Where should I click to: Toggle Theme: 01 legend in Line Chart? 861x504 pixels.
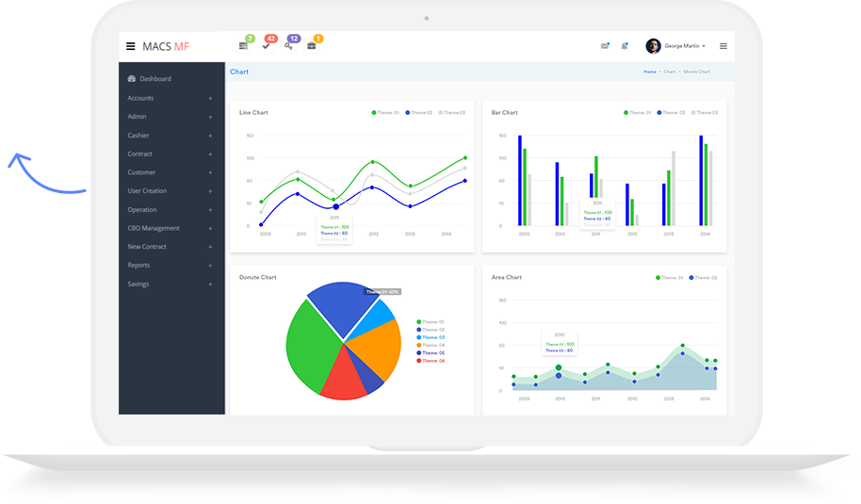coord(385,113)
